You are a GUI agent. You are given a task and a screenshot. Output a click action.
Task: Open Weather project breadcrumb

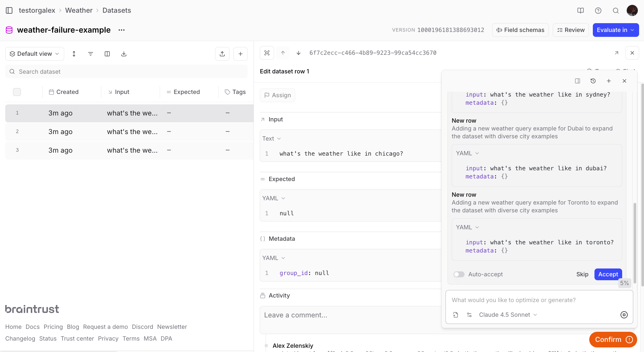tap(79, 10)
